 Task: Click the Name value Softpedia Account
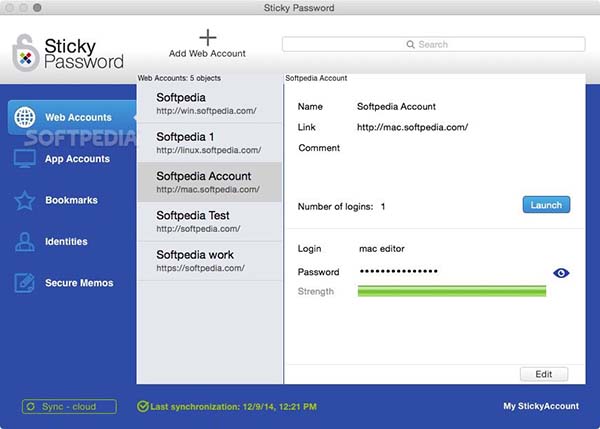[x=396, y=106]
